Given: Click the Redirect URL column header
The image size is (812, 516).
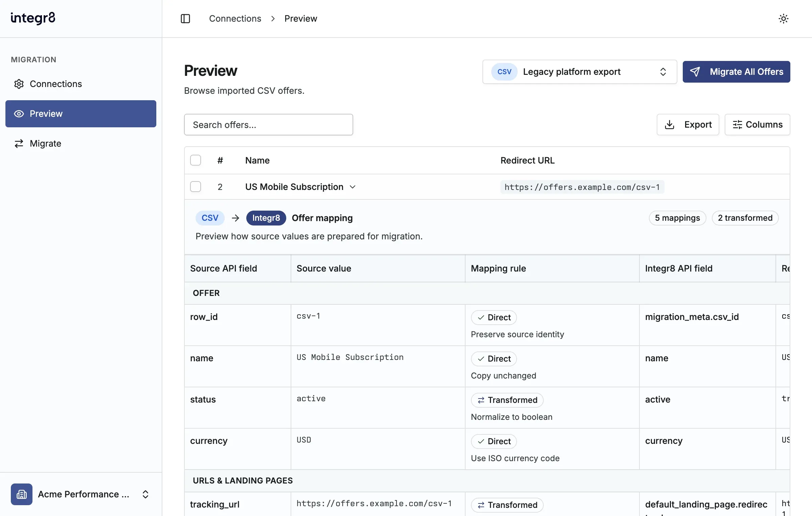Looking at the screenshot, I should click(x=527, y=160).
